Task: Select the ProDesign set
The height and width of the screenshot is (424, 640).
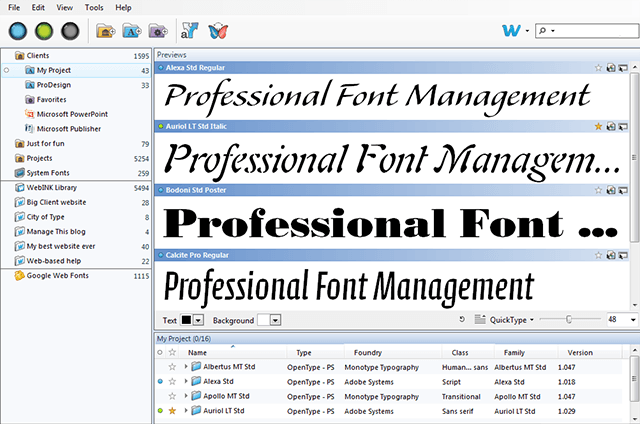Action: pyautogui.click(x=76, y=85)
